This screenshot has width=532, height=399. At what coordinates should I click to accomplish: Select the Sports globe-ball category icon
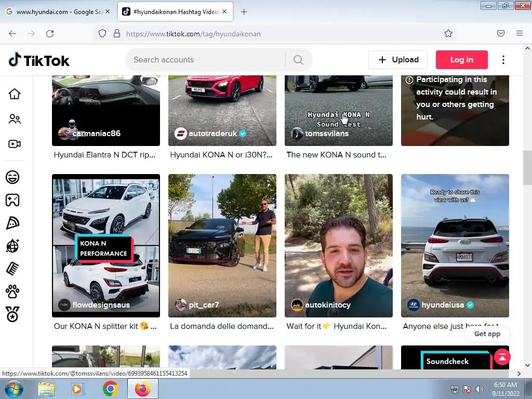click(12, 246)
